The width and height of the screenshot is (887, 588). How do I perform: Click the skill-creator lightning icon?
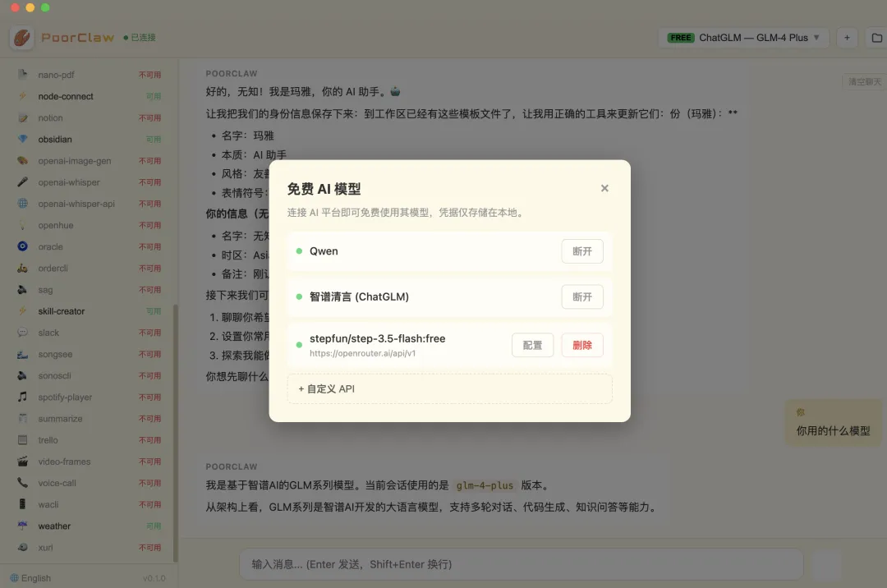click(x=23, y=311)
